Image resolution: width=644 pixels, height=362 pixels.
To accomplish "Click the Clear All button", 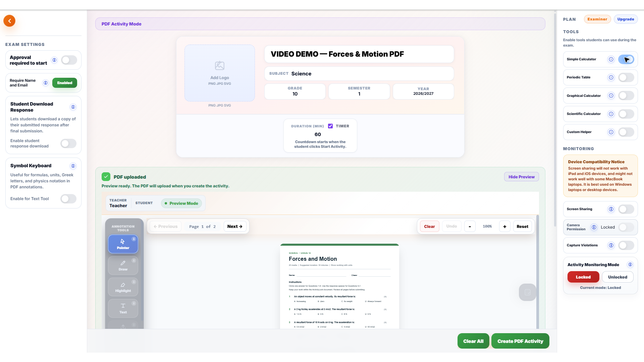I will point(473,341).
